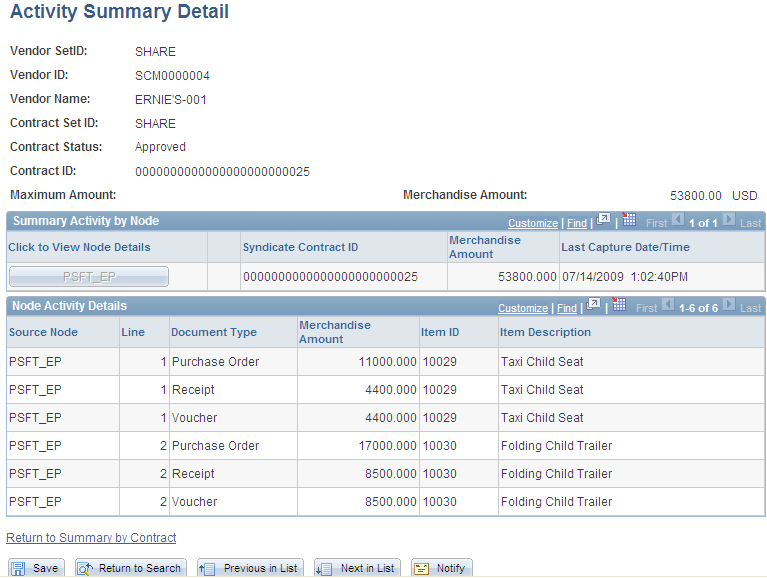This screenshot has height=578, width=767.
Task: Select the 11000.000 merchandise amount cell
Action: 387,361
